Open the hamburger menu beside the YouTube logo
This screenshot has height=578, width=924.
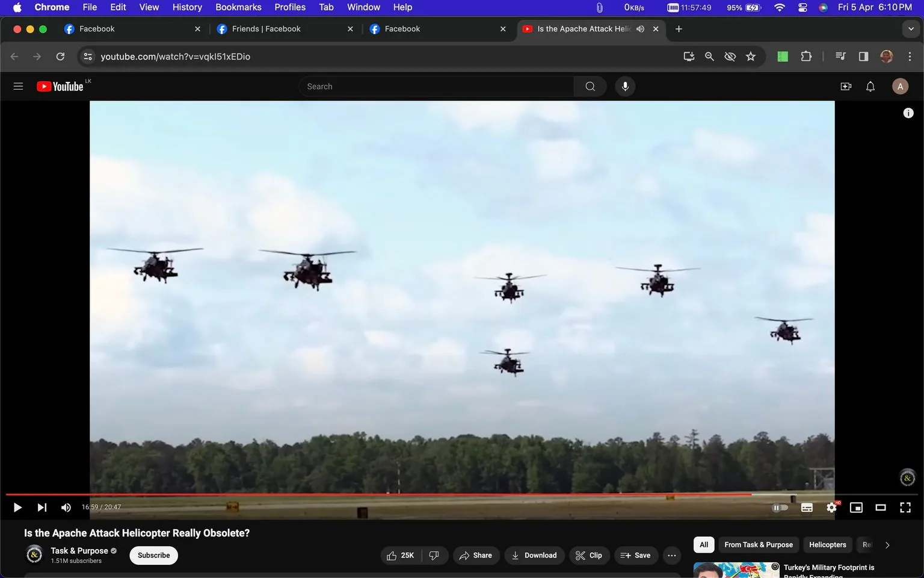tap(18, 86)
